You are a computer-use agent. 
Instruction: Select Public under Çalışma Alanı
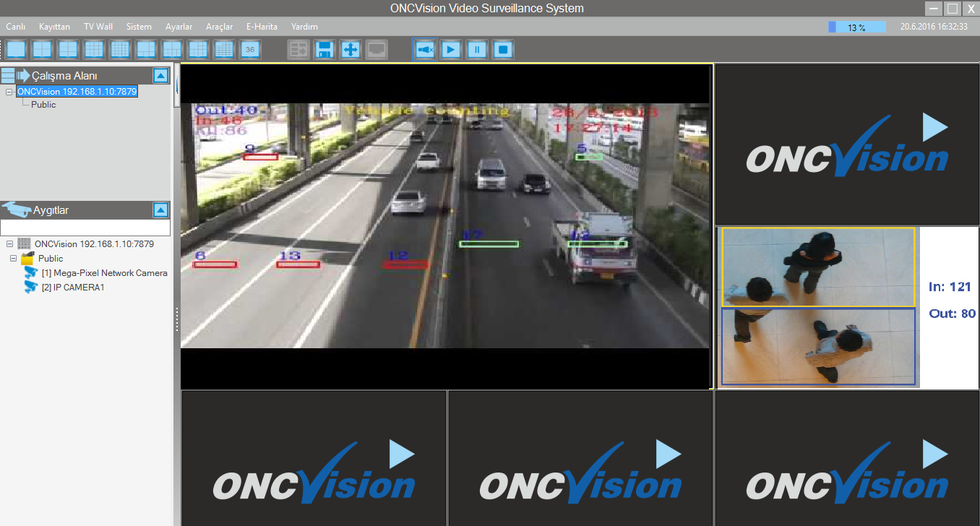tap(43, 105)
